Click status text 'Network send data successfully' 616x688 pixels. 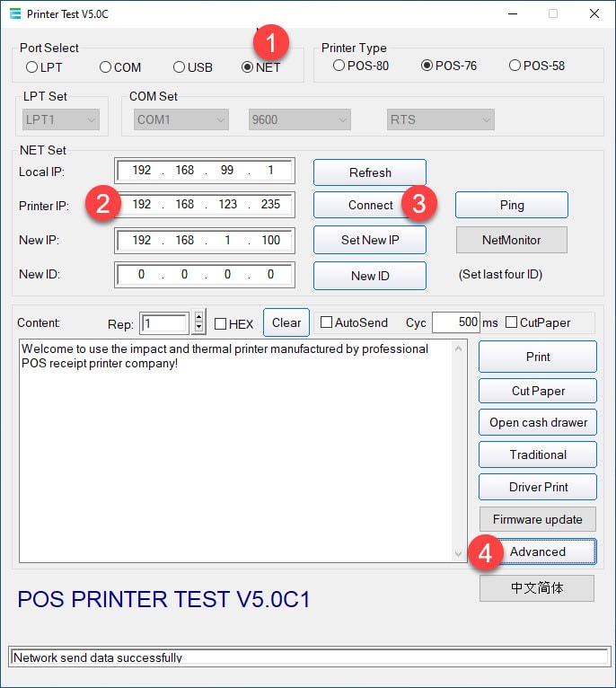(97, 657)
